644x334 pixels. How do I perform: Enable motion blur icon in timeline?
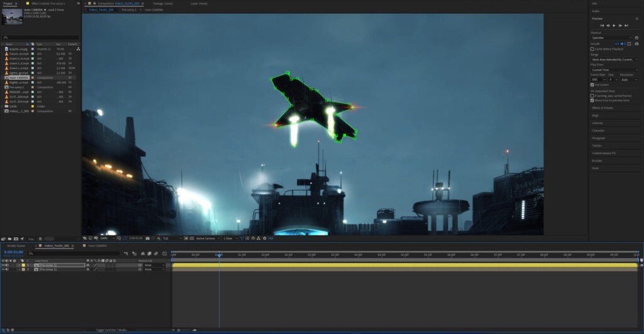156,253
